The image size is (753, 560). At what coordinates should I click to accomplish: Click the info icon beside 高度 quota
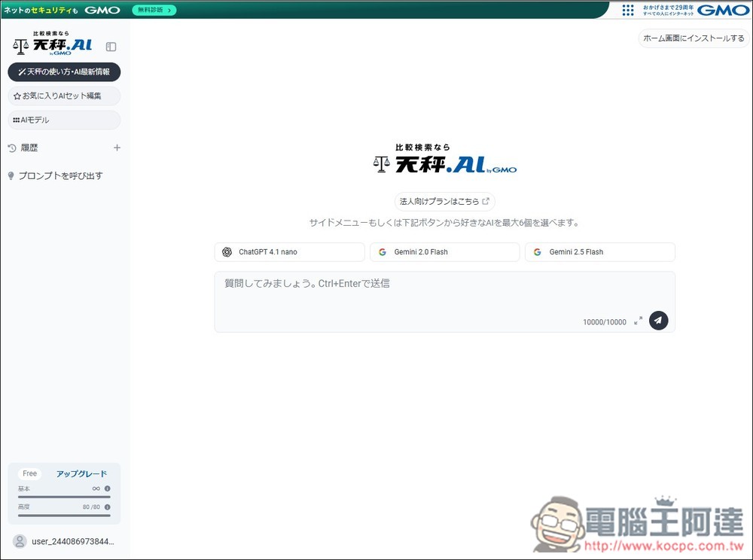pyautogui.click(x=108, y=507)
